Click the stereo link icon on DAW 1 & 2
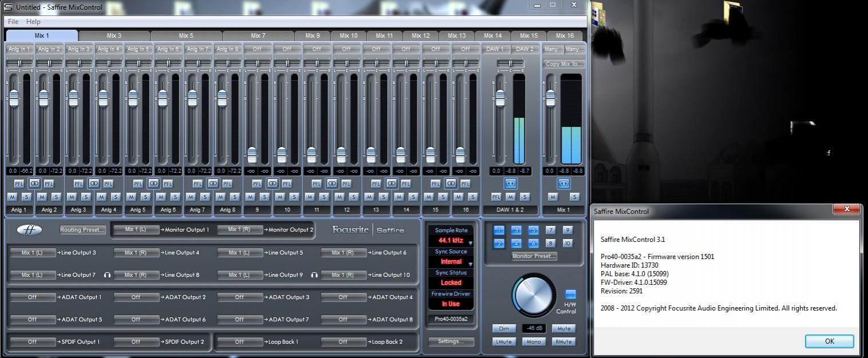The height and width of the screenshot is (358, 868). pyautogui.click(x=510, y=184)
